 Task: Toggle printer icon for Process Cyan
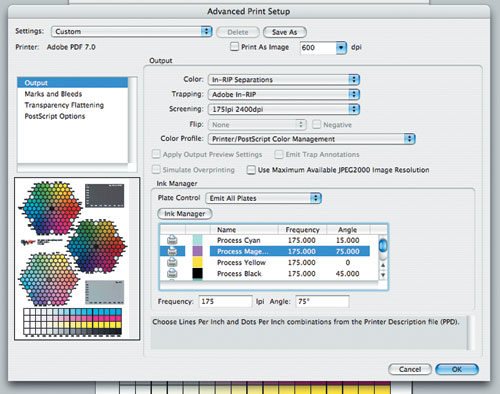172,240
